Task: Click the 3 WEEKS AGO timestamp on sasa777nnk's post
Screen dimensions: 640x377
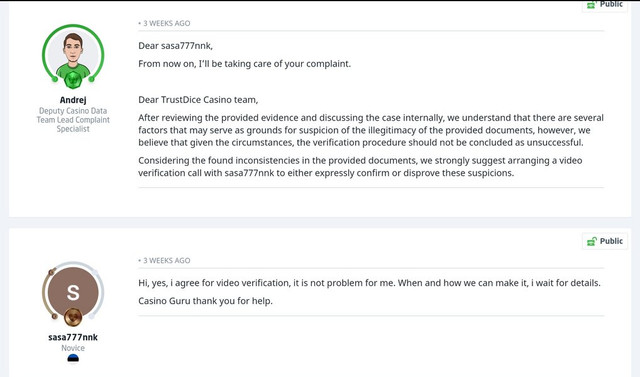Action: pos(164,260)
